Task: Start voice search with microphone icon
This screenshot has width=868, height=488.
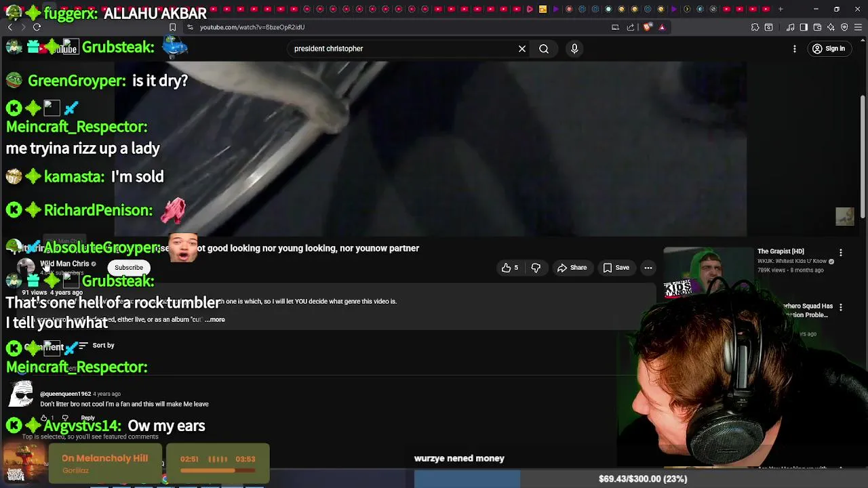Action: (574, 49)
